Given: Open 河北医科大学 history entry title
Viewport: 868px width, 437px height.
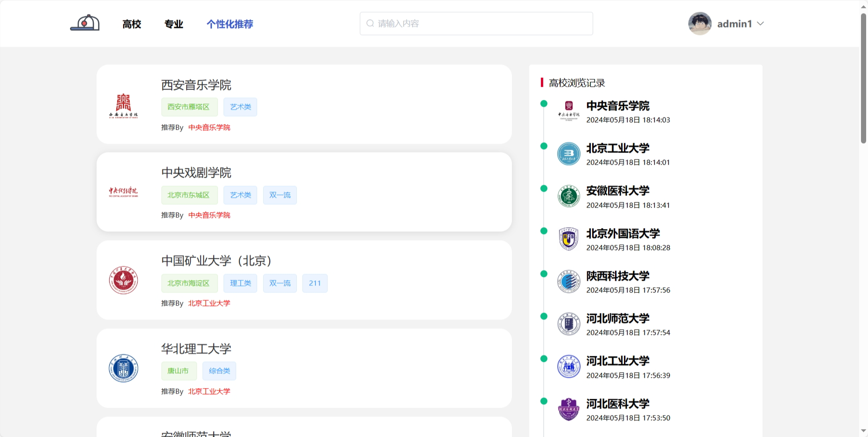Looking at the screenshot, I should (x=618, y=404).
